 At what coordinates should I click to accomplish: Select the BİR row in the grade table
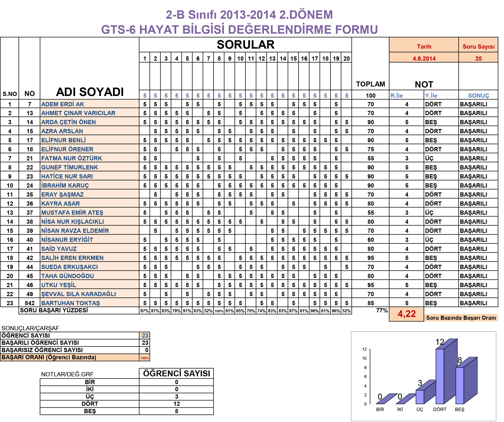[127, 382]
